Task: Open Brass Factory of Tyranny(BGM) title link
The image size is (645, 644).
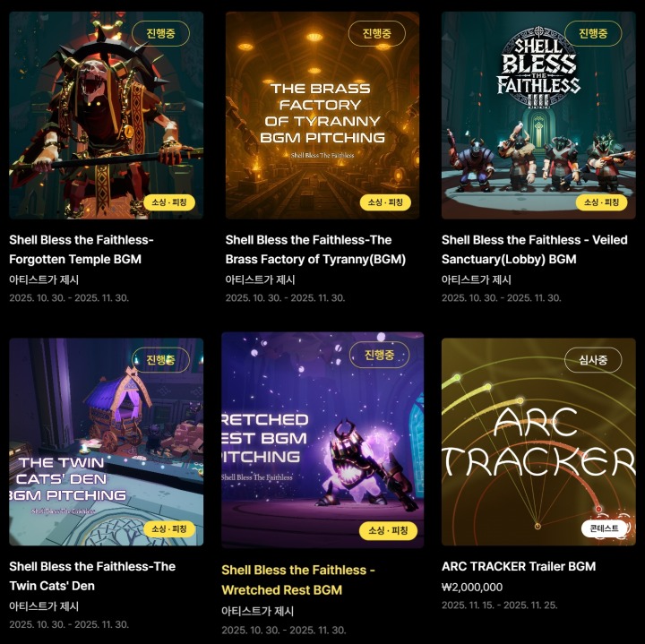Action: 315,250
